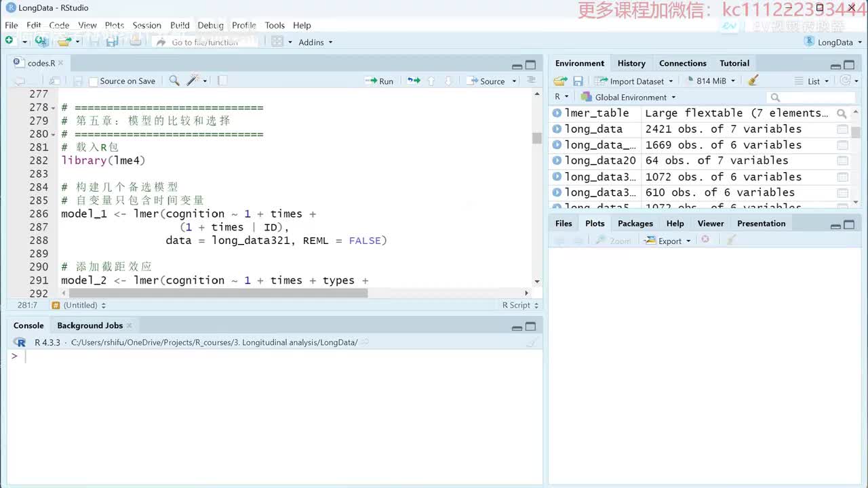
Task: Click the Code Tools magic wand icon
Action: [x=192, y=81]
